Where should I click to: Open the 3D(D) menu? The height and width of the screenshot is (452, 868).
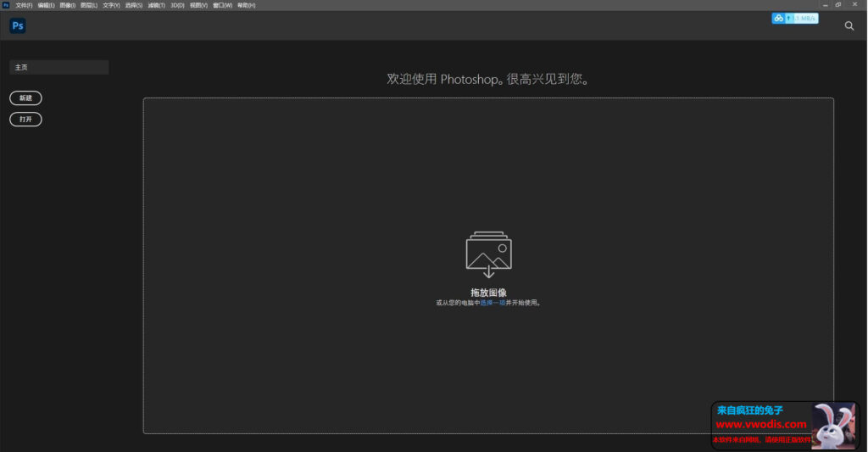[177, 6]
